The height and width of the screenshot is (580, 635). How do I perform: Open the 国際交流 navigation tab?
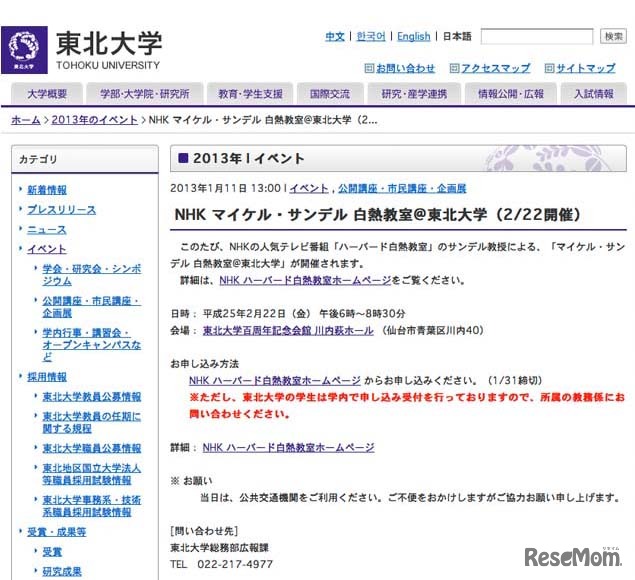(330, 94)
